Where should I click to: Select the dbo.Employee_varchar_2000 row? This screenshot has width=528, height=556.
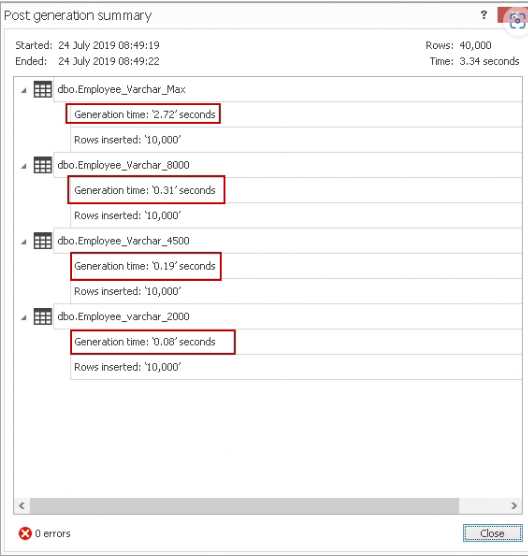pyautogui.click(x=288, y=316)
